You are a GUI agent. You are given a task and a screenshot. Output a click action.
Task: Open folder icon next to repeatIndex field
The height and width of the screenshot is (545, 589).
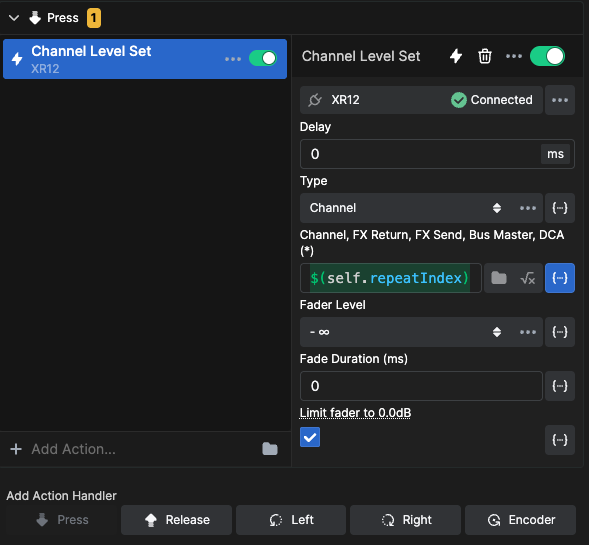[499, 278]
